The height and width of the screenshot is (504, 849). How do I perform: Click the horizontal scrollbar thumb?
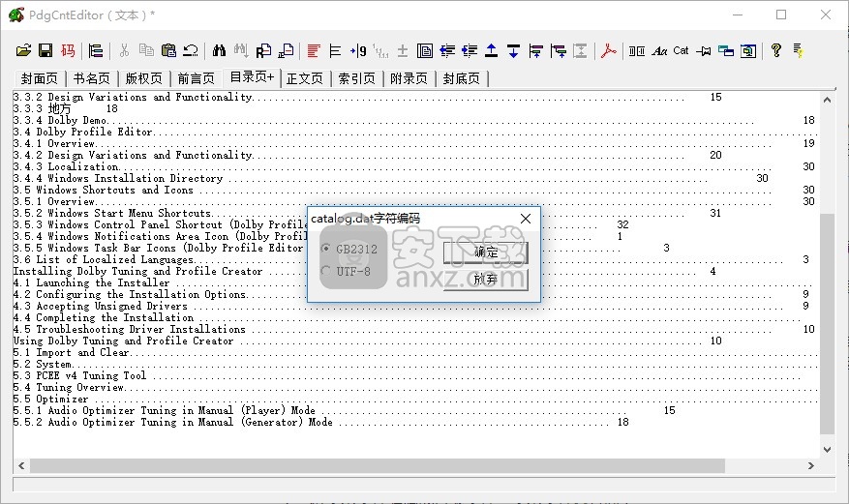point(378,465)
